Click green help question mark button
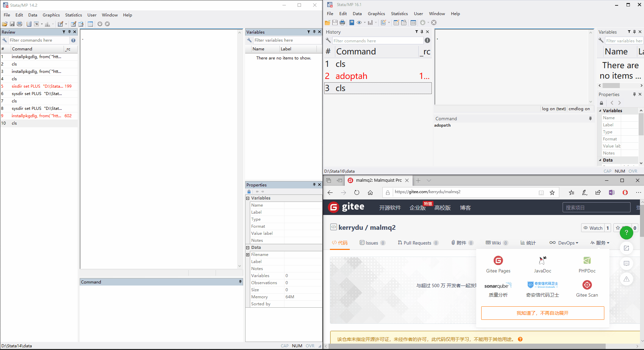The image size is (644, 350). tap(627, 232)
